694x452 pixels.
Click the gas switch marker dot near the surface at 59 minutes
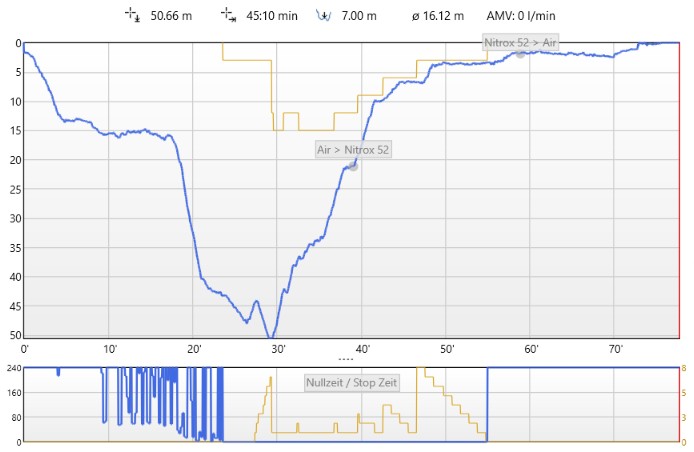click(x=520, y=54)
